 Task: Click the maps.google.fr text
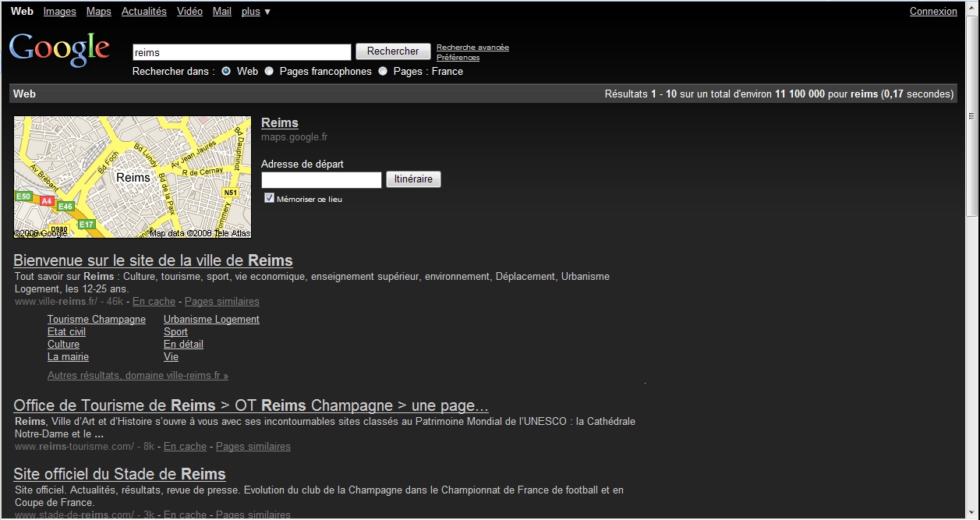(294, 137)
